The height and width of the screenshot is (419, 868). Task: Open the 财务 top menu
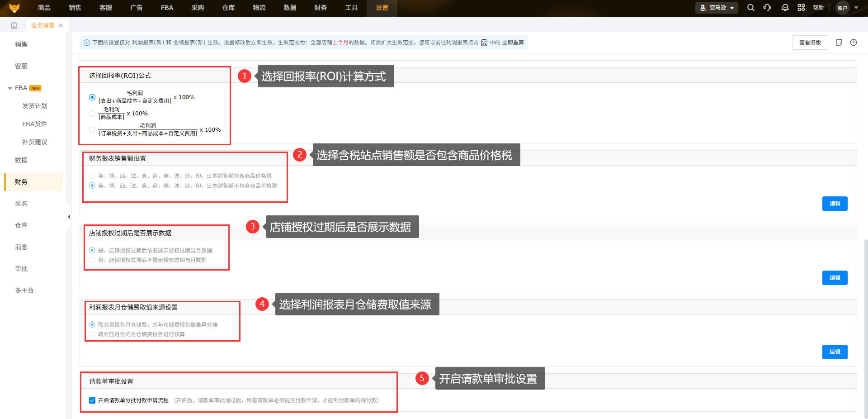tap(321, 8)
